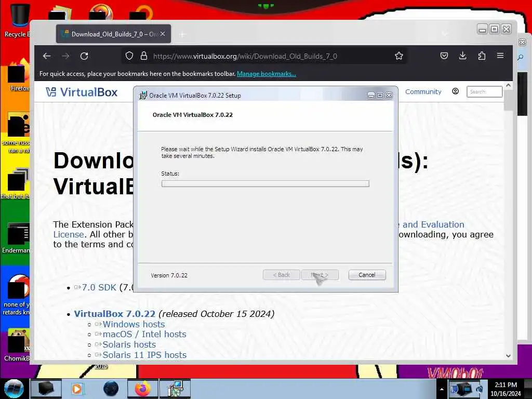Close the Download_Old_Builds_7_0 tab
532x399 pixels.
point(163,34)
